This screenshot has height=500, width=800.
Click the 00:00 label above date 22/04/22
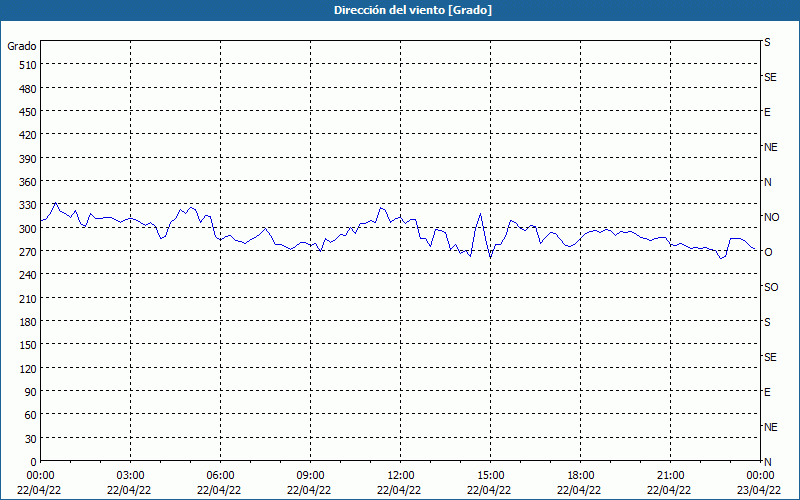tap(40, 476)
